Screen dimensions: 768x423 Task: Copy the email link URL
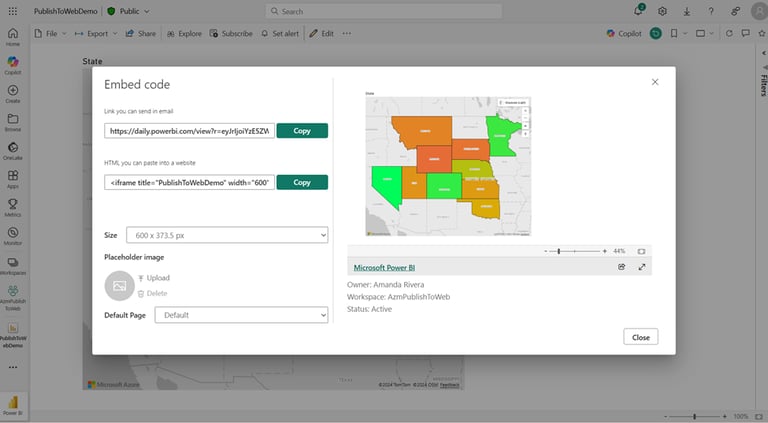[302, 131]
